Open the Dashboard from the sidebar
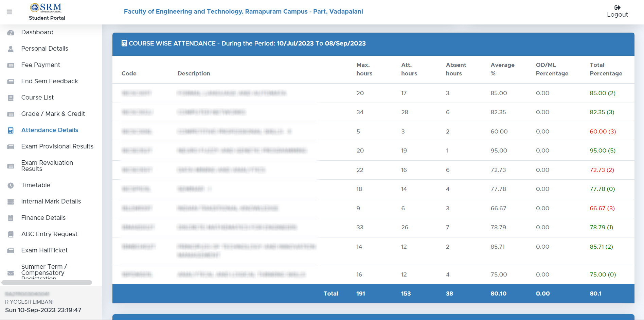 click(37, 32)
